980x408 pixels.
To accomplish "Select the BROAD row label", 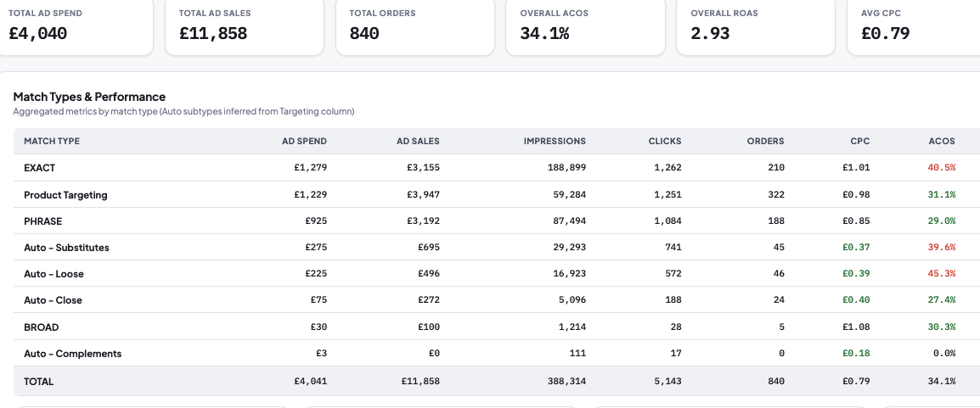I will (42, 327).
